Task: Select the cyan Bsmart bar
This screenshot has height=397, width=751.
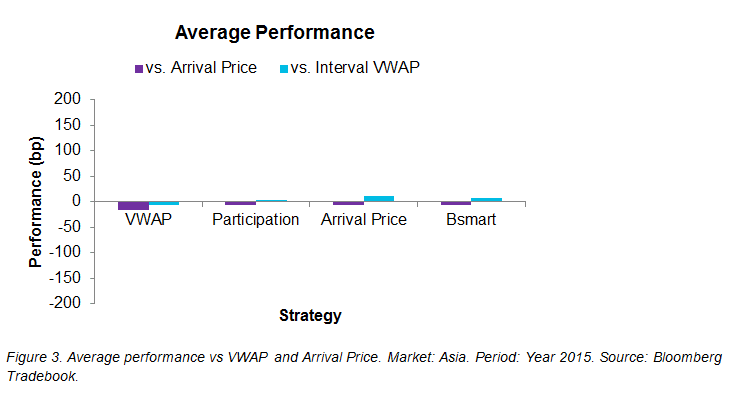Action: 487,200
